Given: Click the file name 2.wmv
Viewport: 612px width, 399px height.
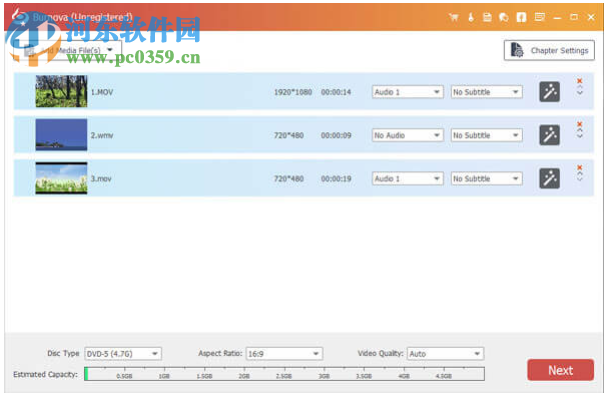Looking at the screenshot, I should pyautogui.click(x=102, y=135).
